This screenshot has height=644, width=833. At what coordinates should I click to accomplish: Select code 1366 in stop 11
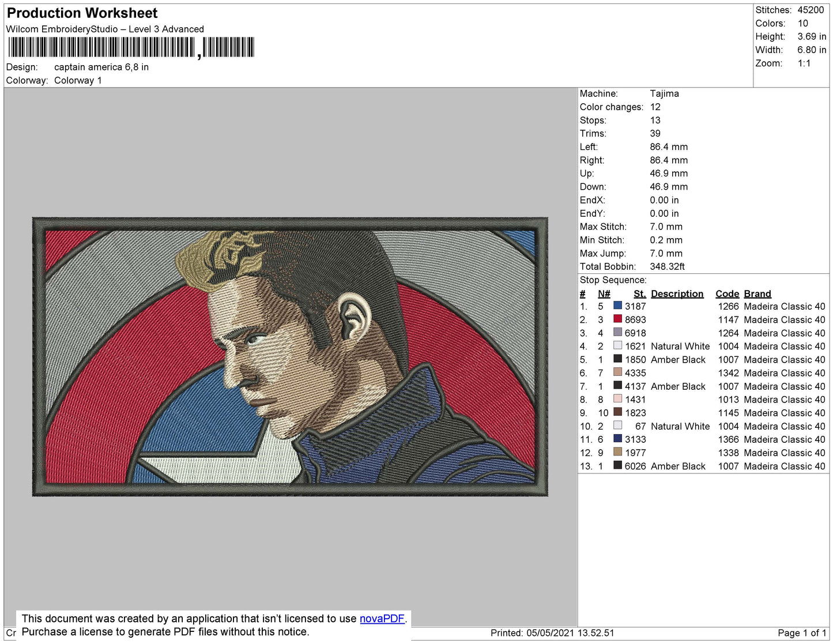pos(728,439)
